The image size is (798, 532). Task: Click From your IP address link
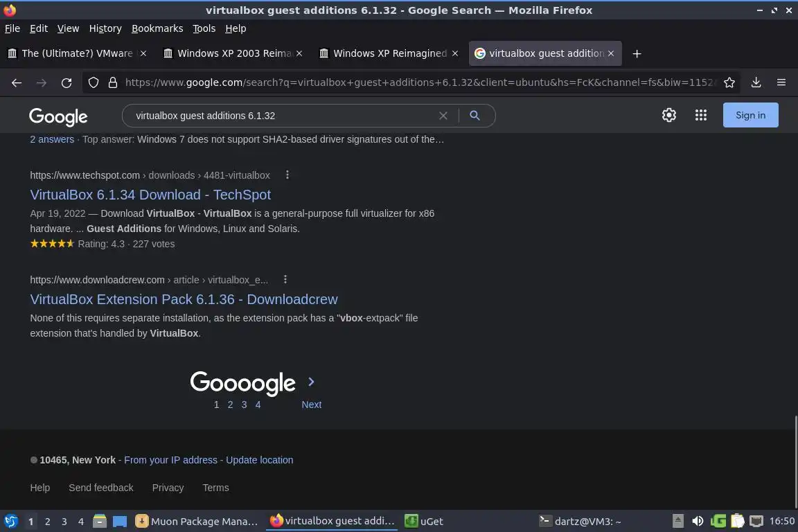pyautogui.click(x=170, y=460)
